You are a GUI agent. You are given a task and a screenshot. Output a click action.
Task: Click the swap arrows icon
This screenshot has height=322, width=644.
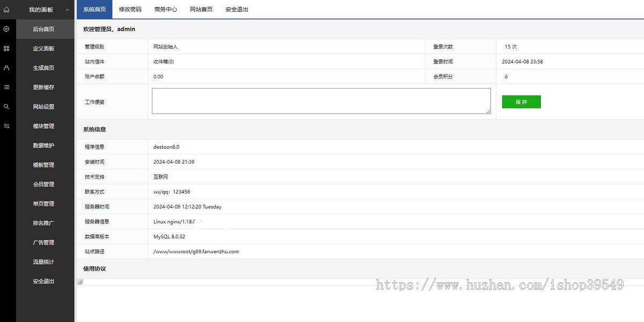6,126
